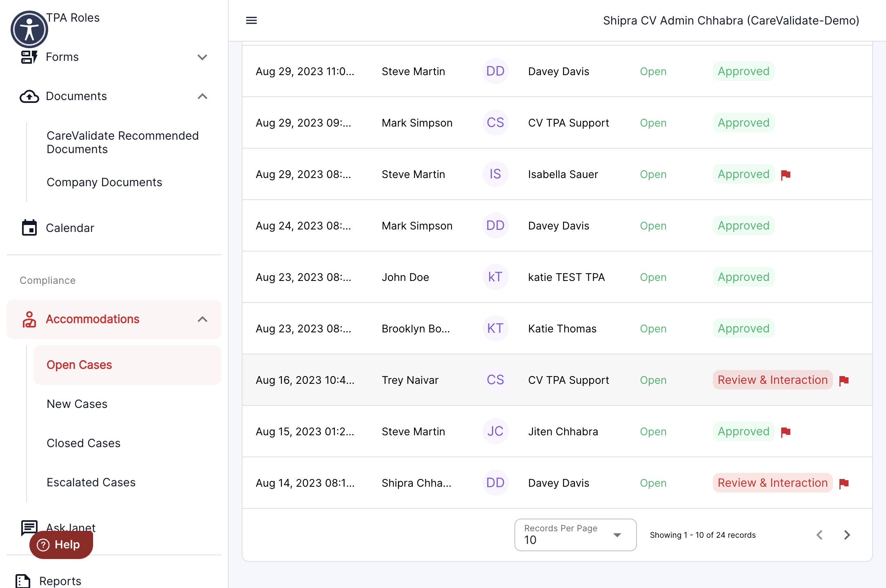Click Review & Interaction badge for Trey Naivar
Viewport: 886px width, 588px height.
772,380
